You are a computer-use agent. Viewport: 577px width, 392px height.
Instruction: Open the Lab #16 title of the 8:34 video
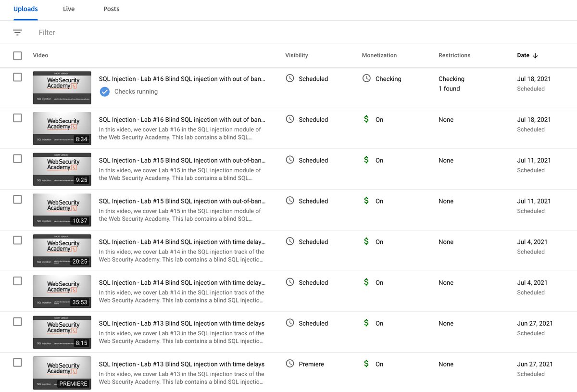pos(182,120)
